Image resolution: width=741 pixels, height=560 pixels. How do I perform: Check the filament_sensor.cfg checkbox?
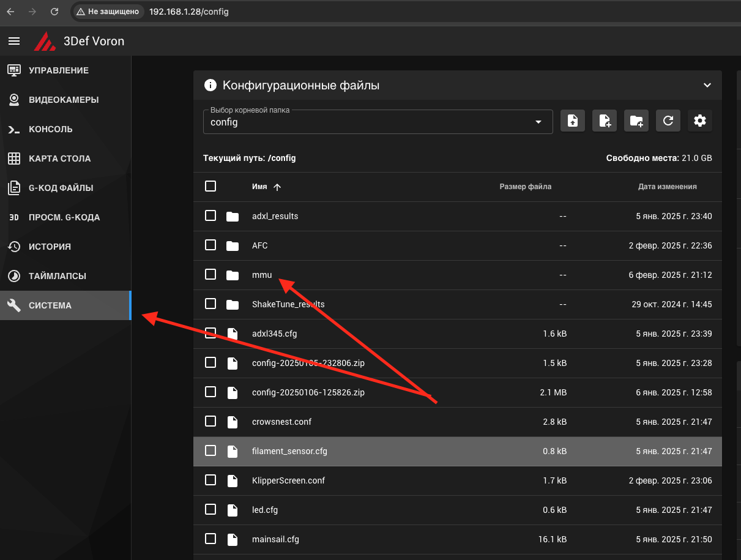[x=210, y=450]
